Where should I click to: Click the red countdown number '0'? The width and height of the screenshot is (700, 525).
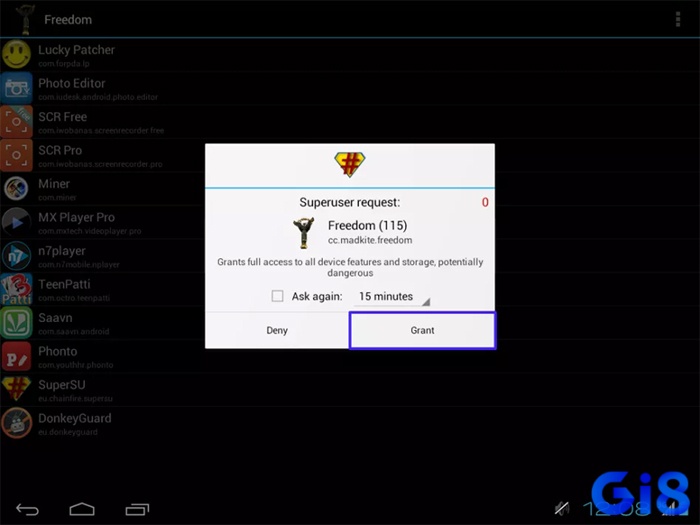click(x=485, y=202)
